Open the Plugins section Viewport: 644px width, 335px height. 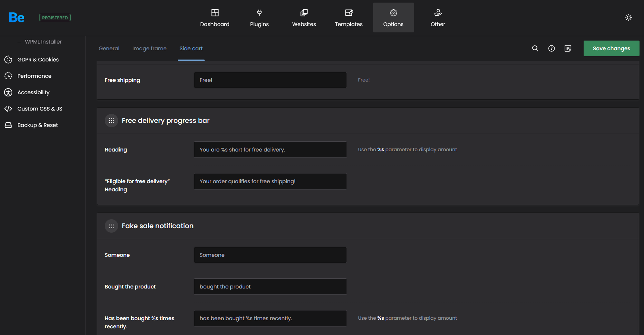point(259,17)
